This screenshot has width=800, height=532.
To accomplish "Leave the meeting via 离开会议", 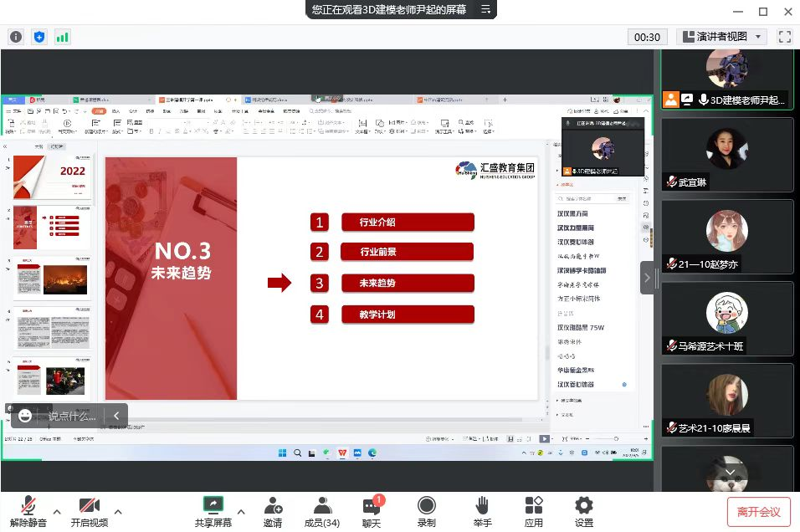I will click(758, 511).
